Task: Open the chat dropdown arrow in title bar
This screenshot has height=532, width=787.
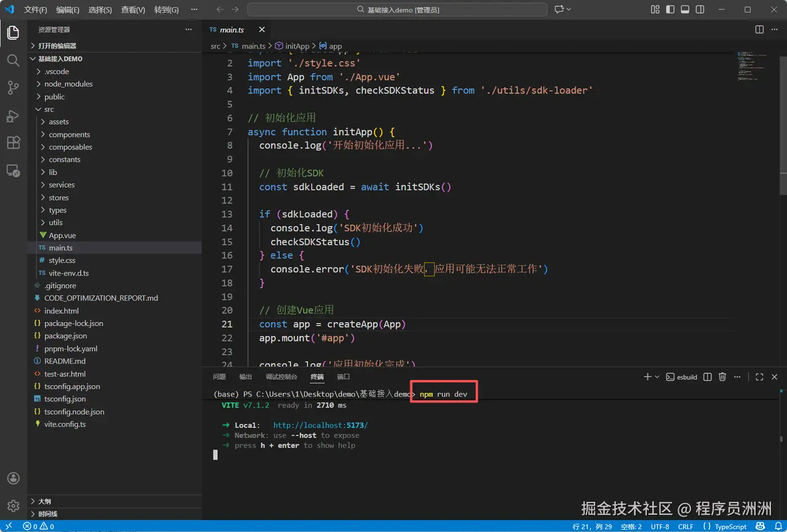Action: (569, 9)
